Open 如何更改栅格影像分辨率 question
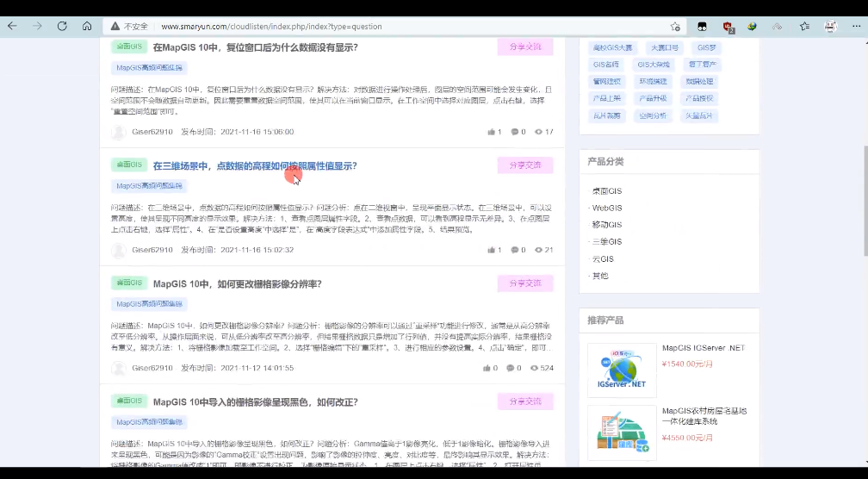The width and height of the screenshot is (868, 479). coord(238,284)
